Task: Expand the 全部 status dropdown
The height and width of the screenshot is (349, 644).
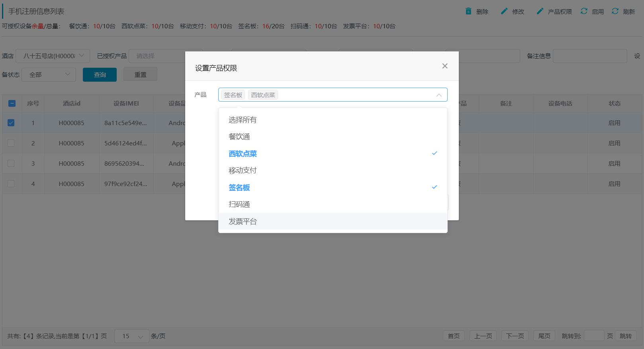Action: click(49, 75)
